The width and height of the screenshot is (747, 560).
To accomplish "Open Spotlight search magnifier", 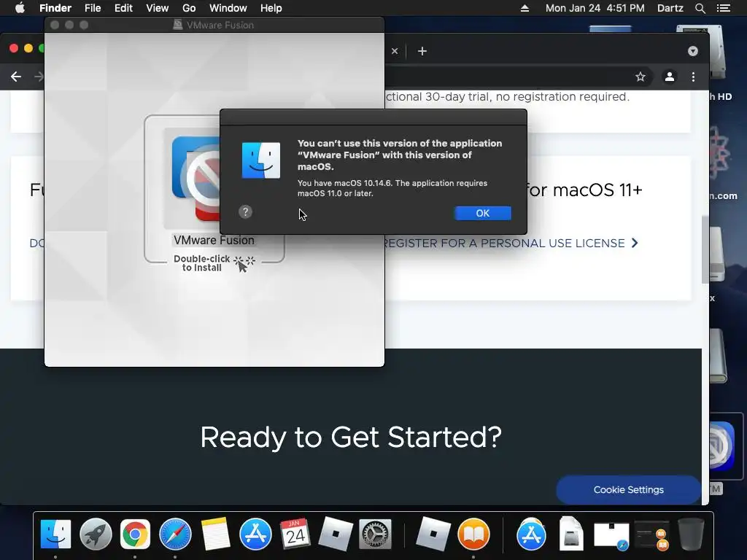I will 700,8.
